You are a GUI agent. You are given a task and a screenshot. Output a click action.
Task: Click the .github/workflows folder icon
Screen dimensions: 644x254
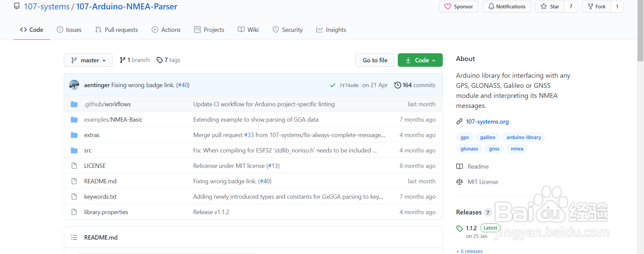click(74, 104)
